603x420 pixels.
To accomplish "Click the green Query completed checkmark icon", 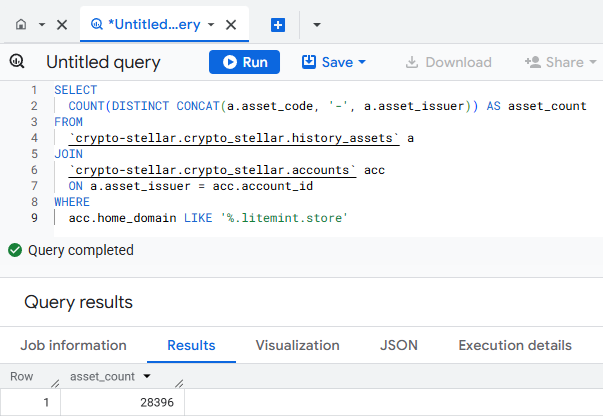I will [15, 250].
